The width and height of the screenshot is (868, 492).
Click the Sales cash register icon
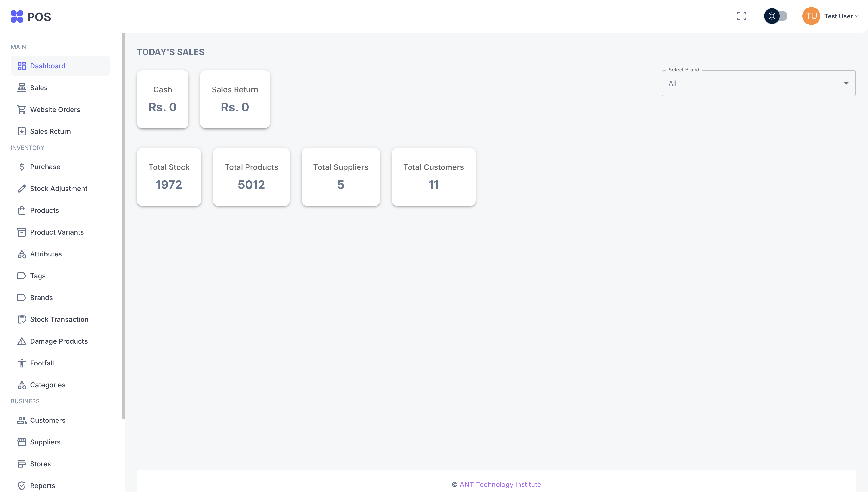pos(22,88)
